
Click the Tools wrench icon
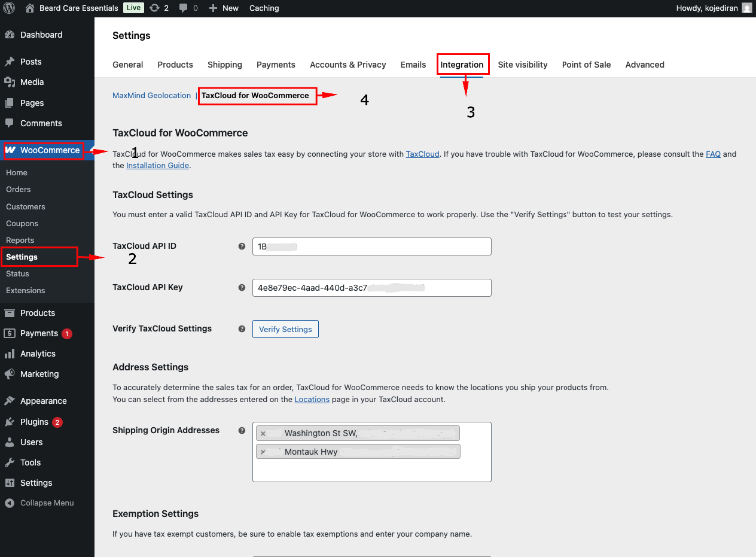click(10, 462)
